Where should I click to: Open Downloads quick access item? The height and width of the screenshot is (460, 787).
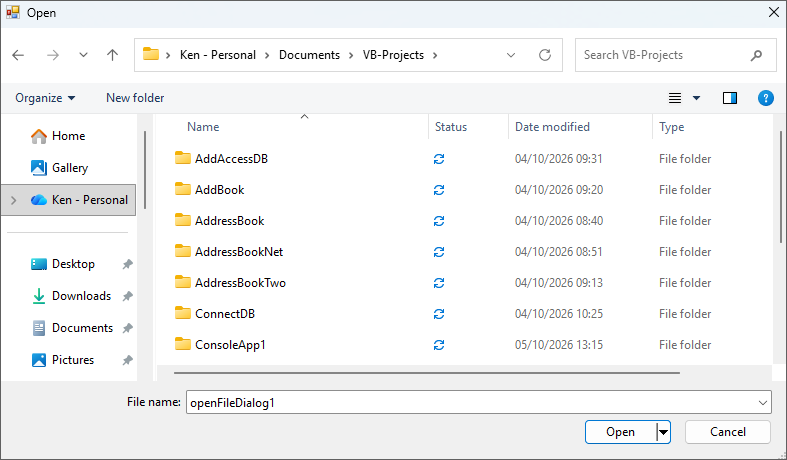(71, 296)
